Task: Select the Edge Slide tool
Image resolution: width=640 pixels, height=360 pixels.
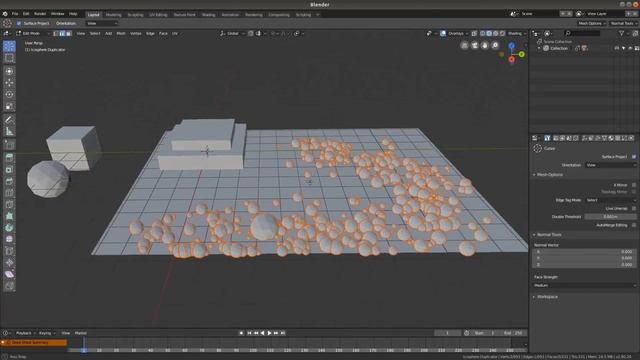Action: pyautogui.click(x=9, y=251)
